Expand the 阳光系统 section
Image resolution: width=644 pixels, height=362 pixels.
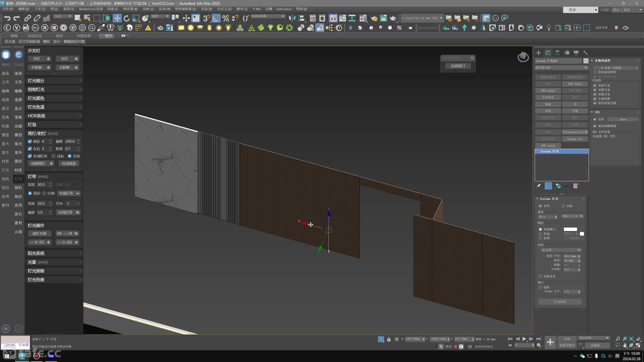54,253
